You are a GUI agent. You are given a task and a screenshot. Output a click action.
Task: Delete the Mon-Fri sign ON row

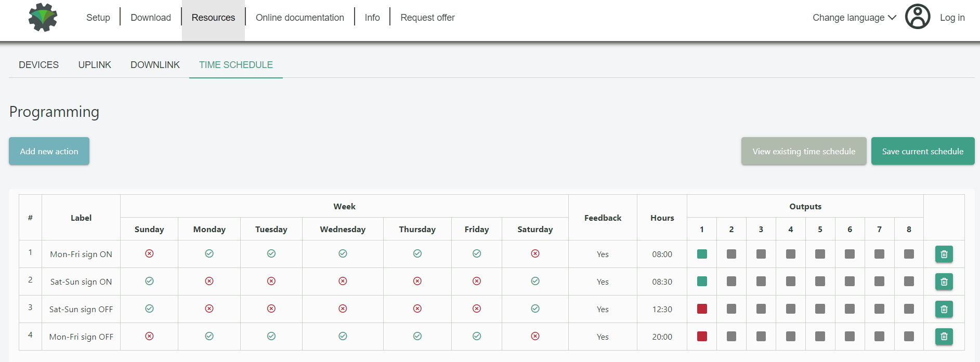[x=944, y=254]
